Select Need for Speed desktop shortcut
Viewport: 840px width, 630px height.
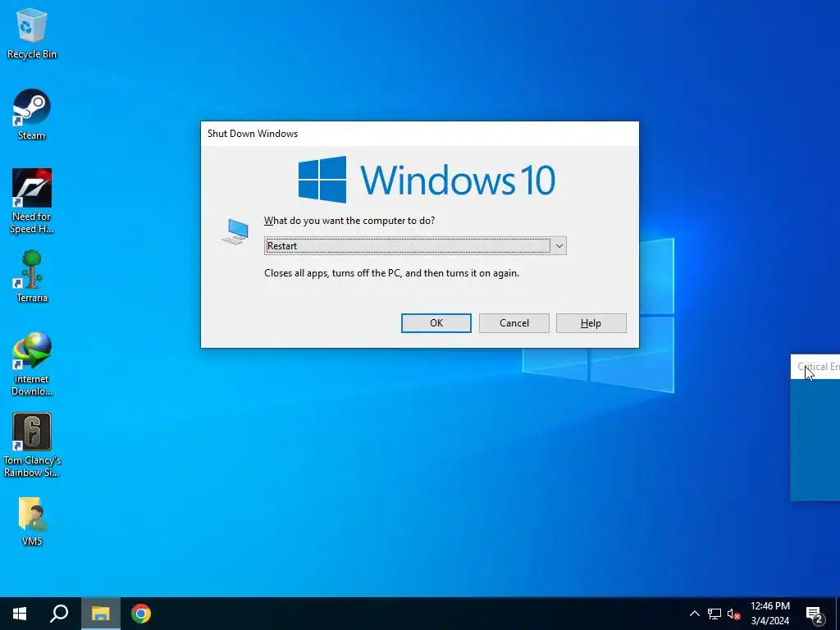coord(32,202)
